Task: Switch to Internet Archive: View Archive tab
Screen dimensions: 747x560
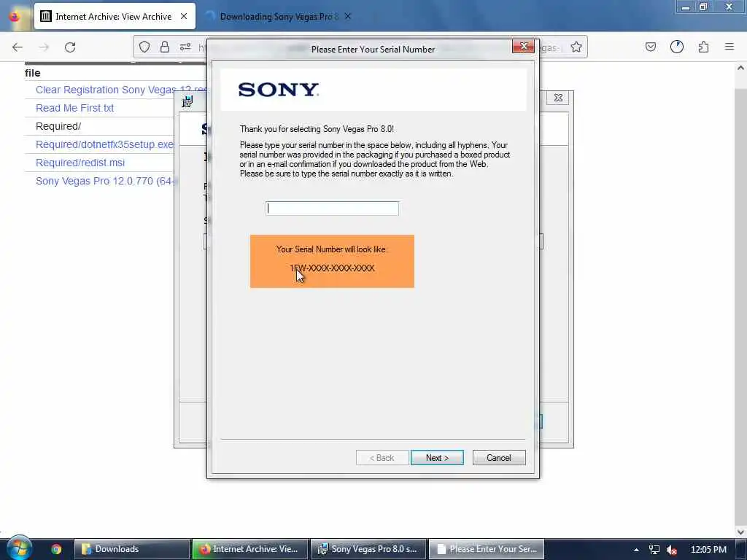Action: coord(115,17)
